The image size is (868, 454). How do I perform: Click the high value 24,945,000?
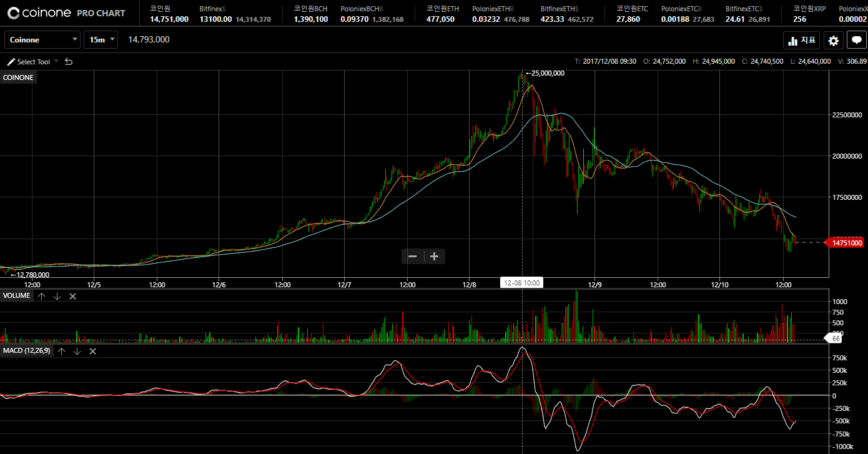pos(719,61)
